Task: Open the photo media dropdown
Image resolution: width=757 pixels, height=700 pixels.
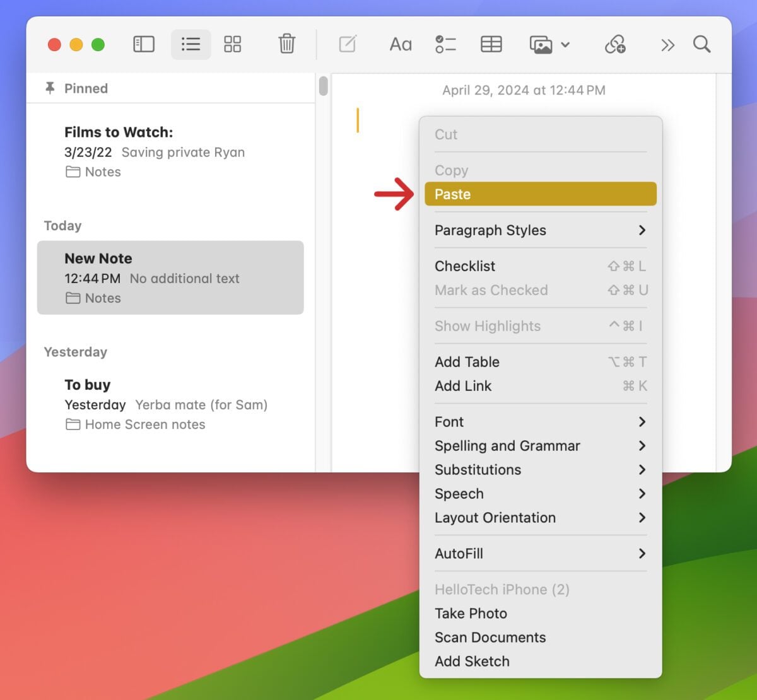Action: (x=549, y=45)
